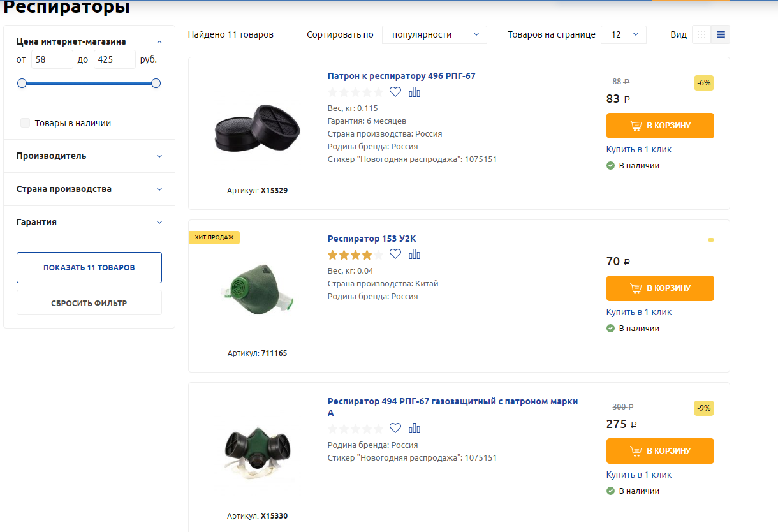Click compare icon for Респиратор 153 У2К
This screenshot has height=532, width=778.
point(415,254)
